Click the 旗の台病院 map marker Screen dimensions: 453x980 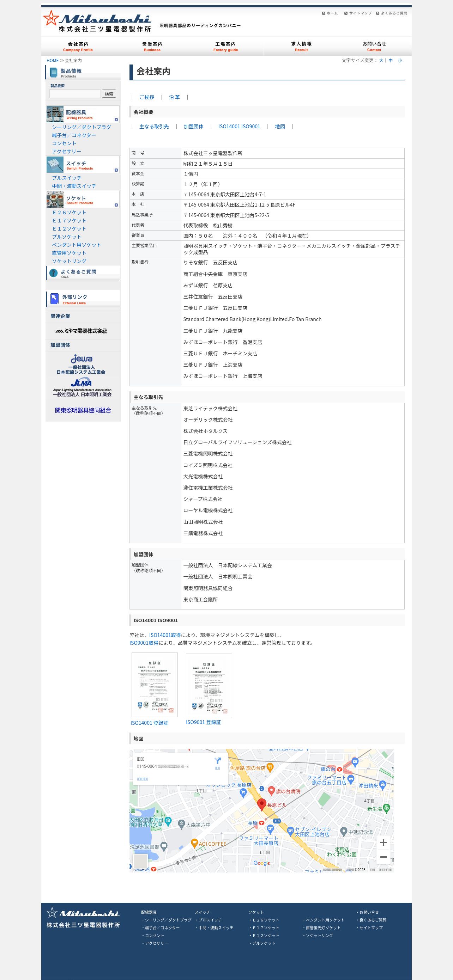[271, 791]
